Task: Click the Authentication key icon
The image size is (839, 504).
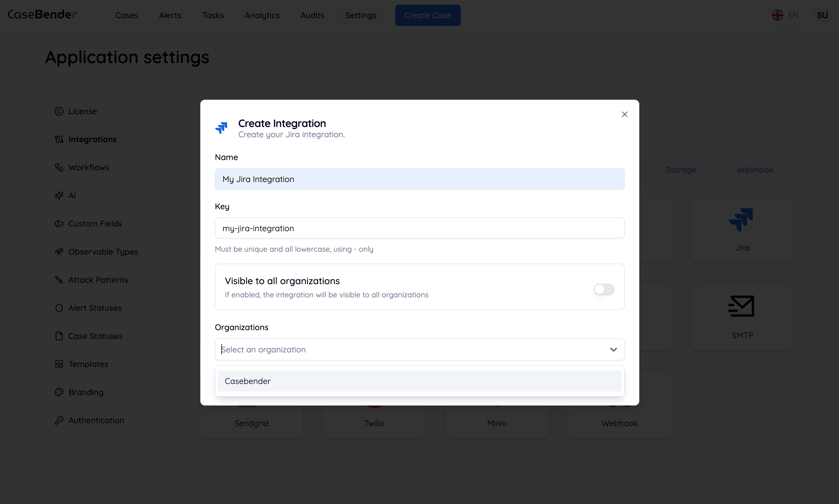Action: [59, 420]
